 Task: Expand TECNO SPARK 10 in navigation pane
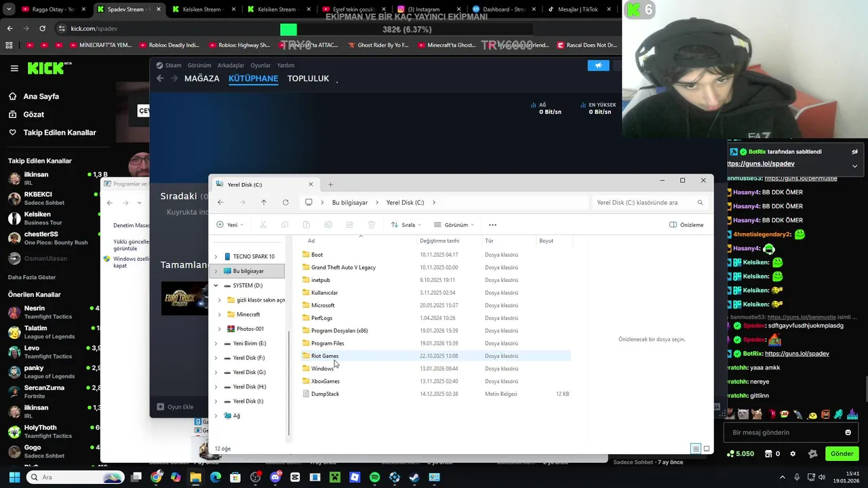(x=216, y=257)
